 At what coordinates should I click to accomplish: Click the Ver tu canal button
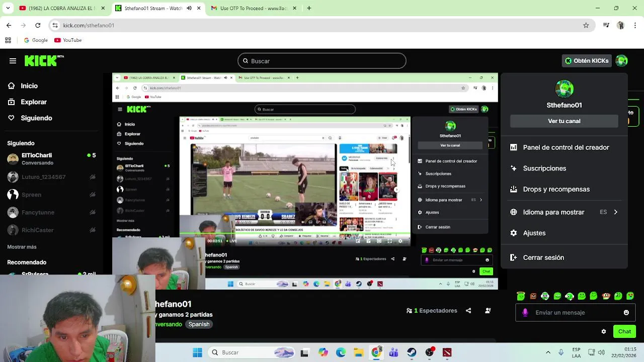[564, 121]
